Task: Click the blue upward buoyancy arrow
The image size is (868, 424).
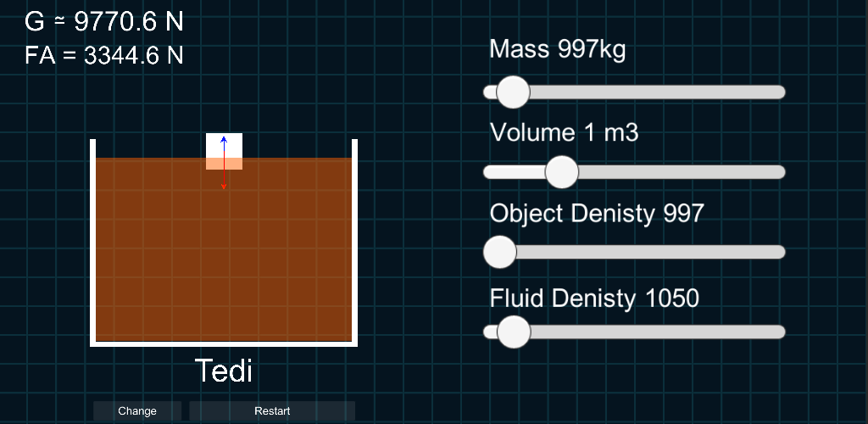Action: click(224, 142)
